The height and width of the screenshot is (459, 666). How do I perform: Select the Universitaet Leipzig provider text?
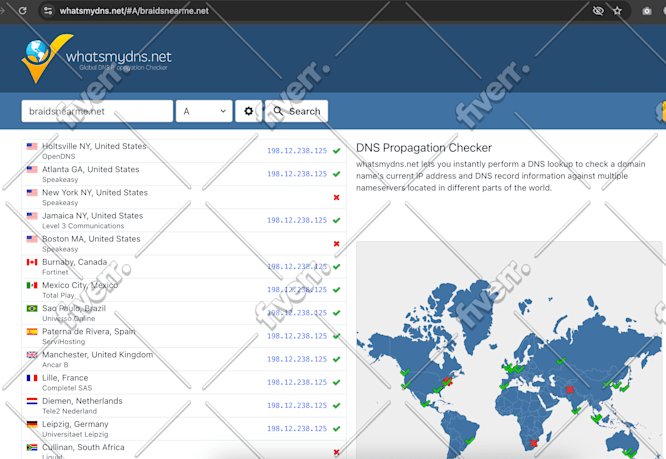point(75,434)
